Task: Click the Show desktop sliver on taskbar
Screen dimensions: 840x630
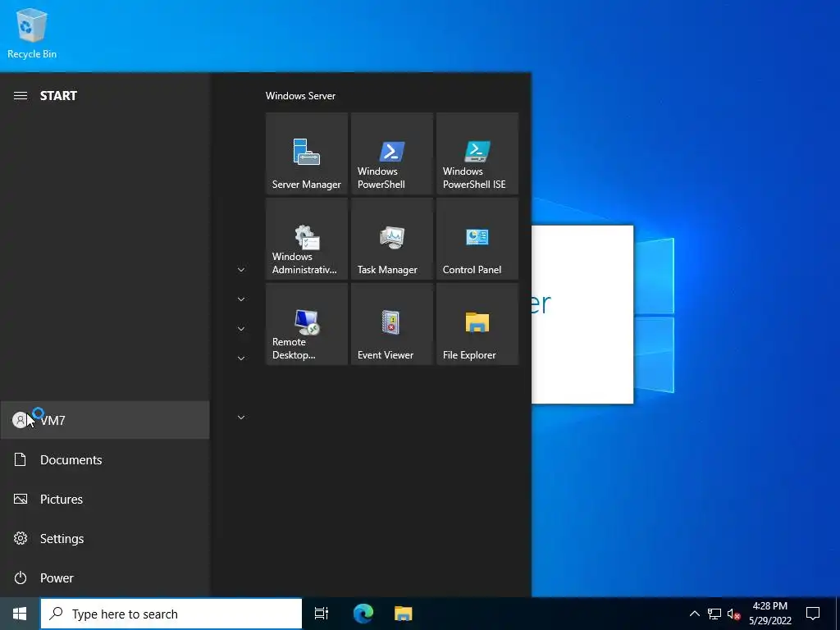Action: [838, 614]
